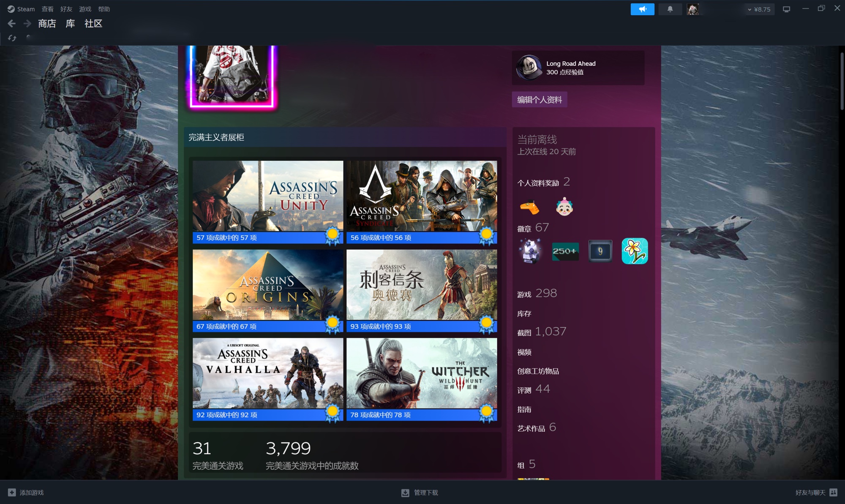
Task: Open the flower badge icon
Action: coord(635,251)
